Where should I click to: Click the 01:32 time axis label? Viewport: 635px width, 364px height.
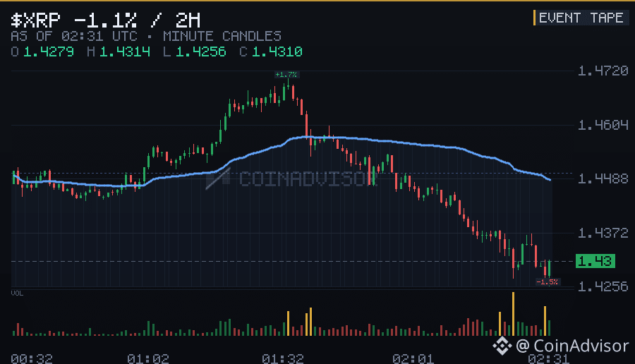[283, 359]
